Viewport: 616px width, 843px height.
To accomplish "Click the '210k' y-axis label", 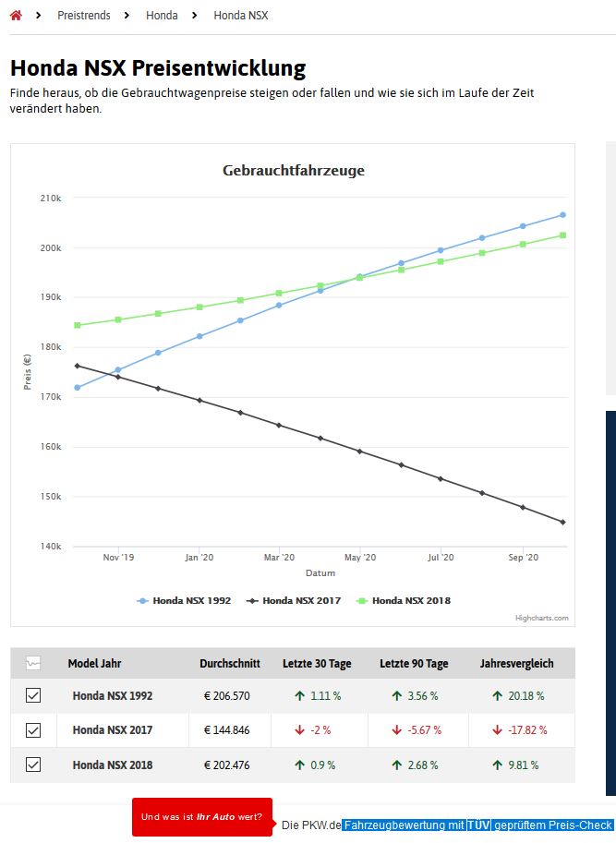I will tap(51, 198).
